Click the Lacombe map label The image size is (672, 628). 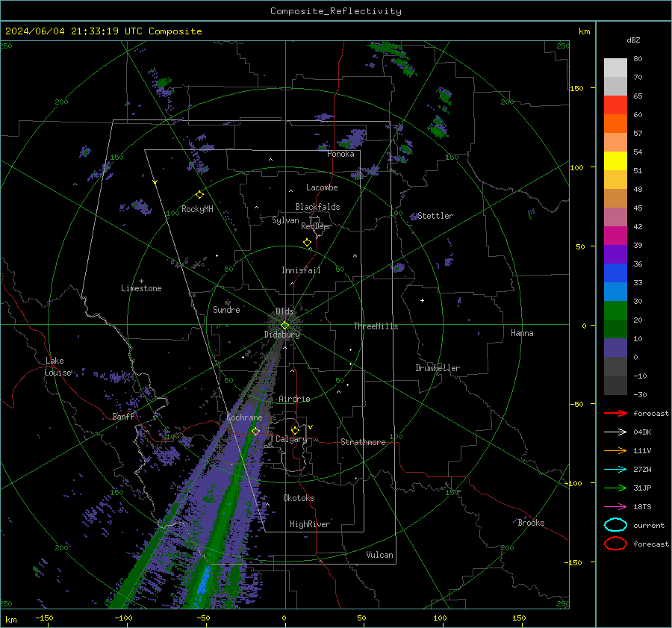[322, 187]
